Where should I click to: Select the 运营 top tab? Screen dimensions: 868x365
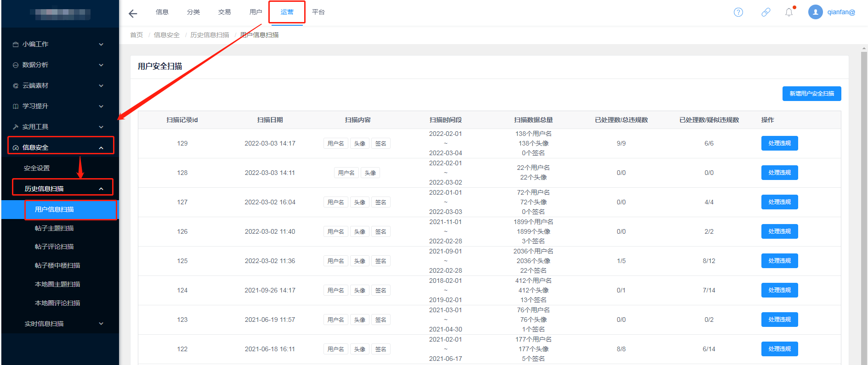pos(287,12)
